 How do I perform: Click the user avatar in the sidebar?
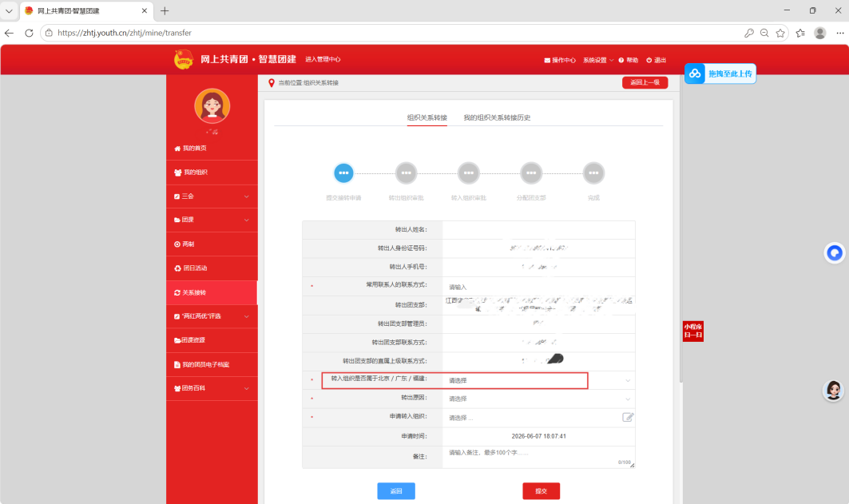(212, 106)
